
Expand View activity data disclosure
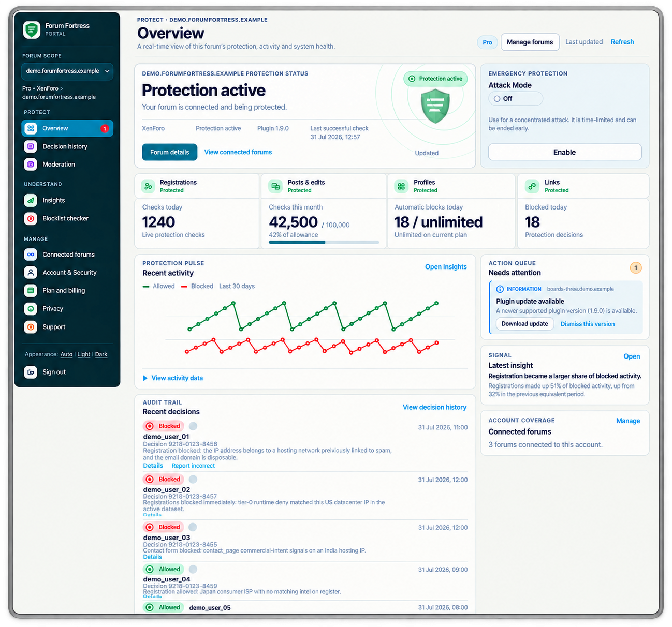pyautogui.click(x=173, y=378)
